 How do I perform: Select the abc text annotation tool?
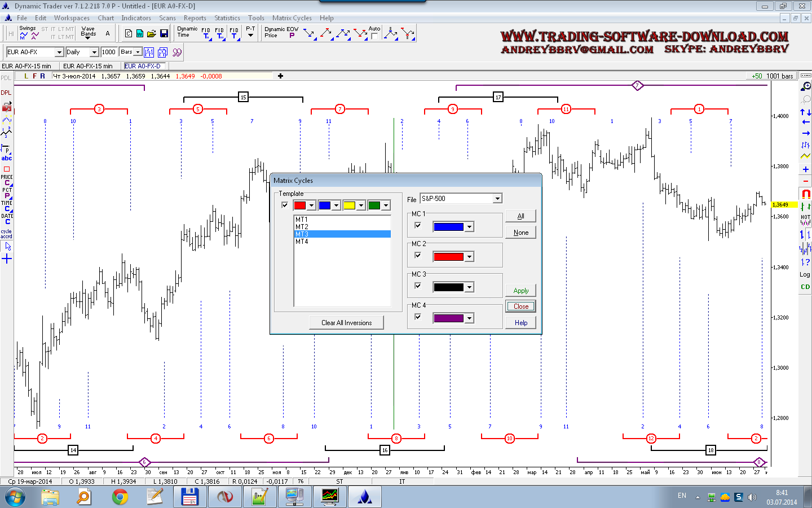(x=7, y=158)
